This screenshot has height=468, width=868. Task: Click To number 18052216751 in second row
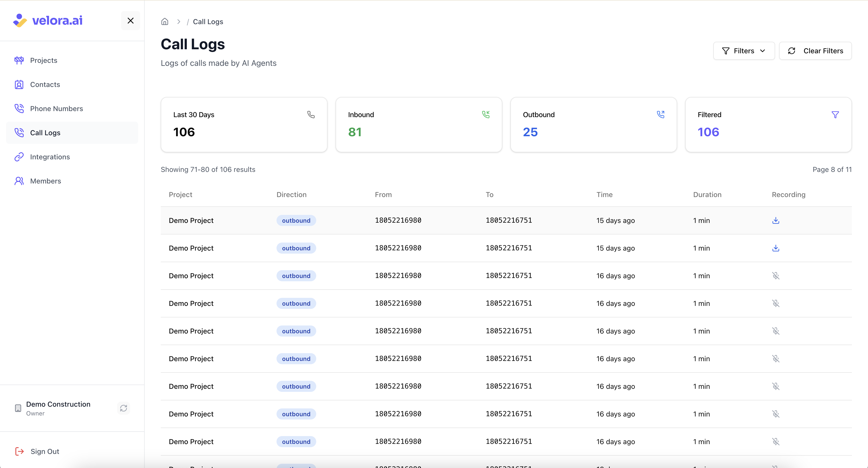click(509, 248)
